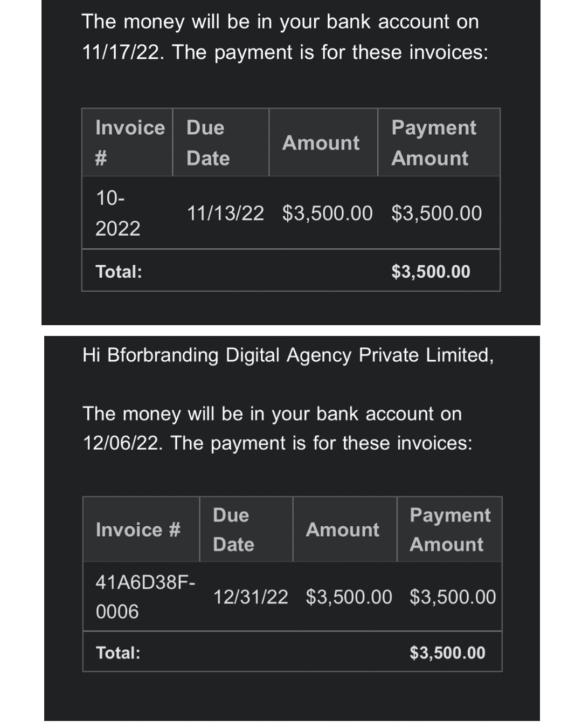This screenshot has width=582, height=728.
Task: Click invoice number 10-2022
Action: [117, 213]
